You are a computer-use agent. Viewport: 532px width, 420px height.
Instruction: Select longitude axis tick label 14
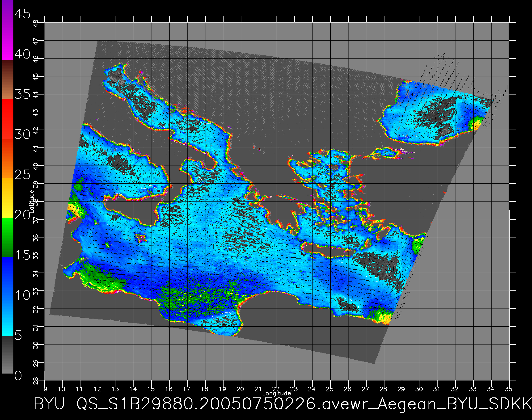tap(133, 389)
